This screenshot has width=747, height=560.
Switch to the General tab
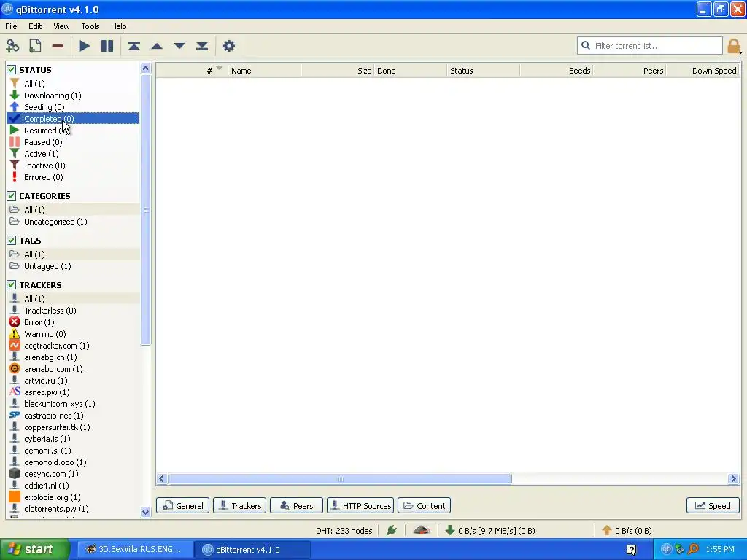(183, 506)
